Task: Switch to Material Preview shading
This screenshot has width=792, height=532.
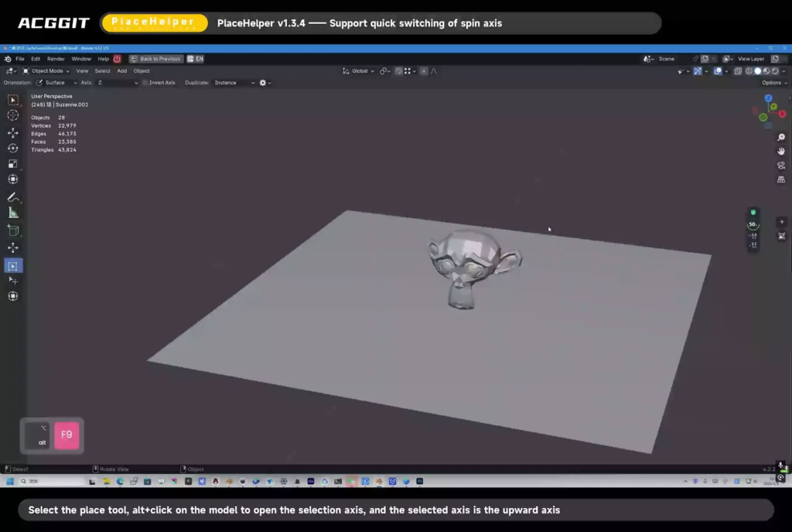Action: coord(766,71)
